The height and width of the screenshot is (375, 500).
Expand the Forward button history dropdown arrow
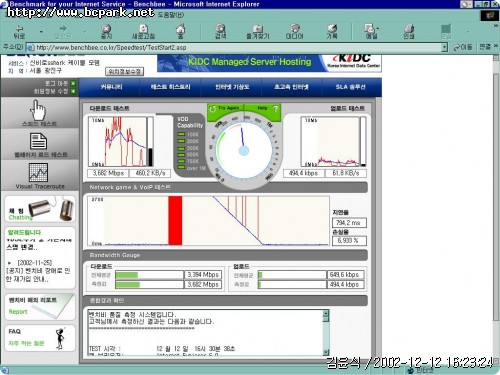pyautogui.click(x=84, y=32)
